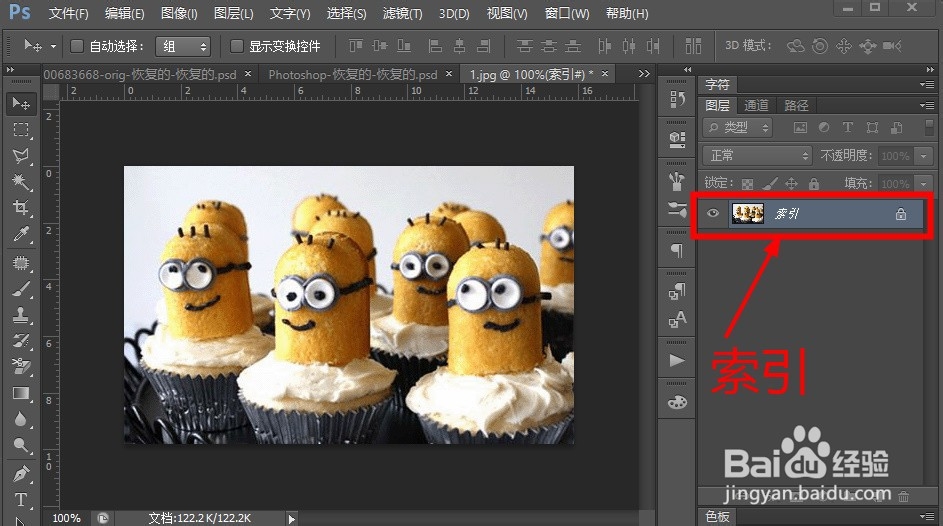The width and height of the screenshot is (943, 526).
Task: Open the 色板 panel tab
Action: click(x=717, y=516)
